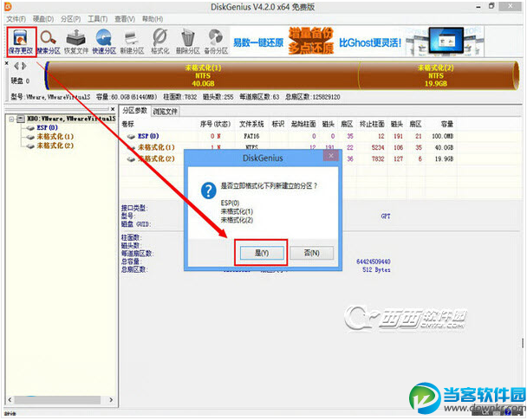Click the 序号(状态) column header
The height and width of the screenshot is (420, 527).
pos(215,124)
